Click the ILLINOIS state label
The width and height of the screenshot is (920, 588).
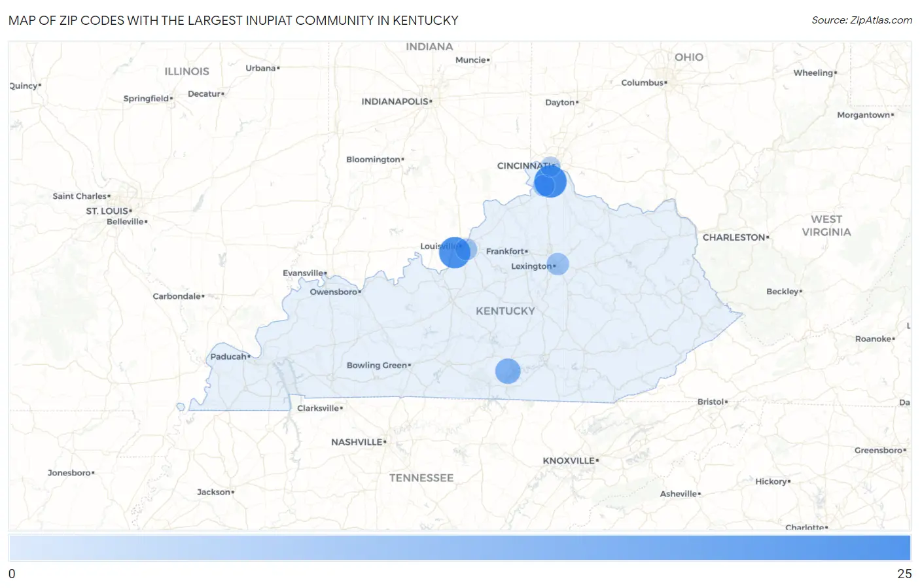186,71
